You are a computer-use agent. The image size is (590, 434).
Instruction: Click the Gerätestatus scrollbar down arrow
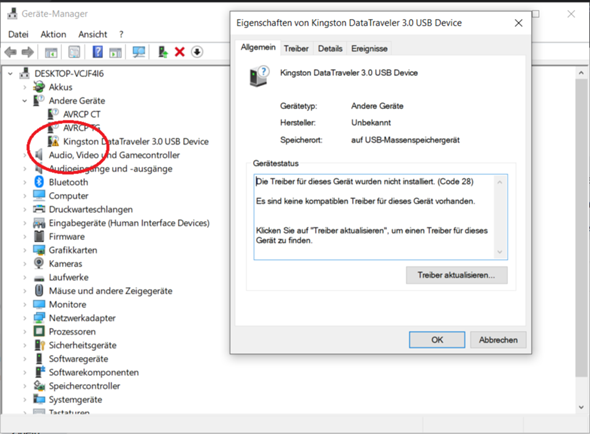click(500, 252)
